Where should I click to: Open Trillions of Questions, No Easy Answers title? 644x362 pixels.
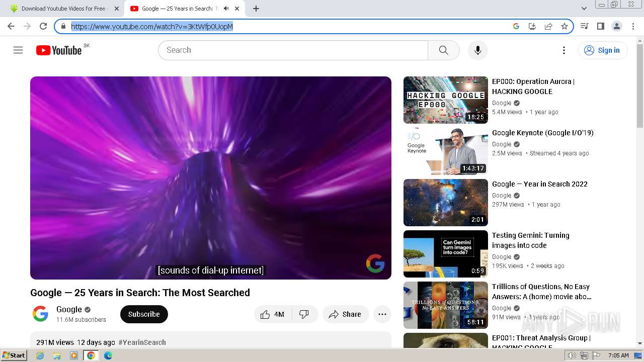542,292
